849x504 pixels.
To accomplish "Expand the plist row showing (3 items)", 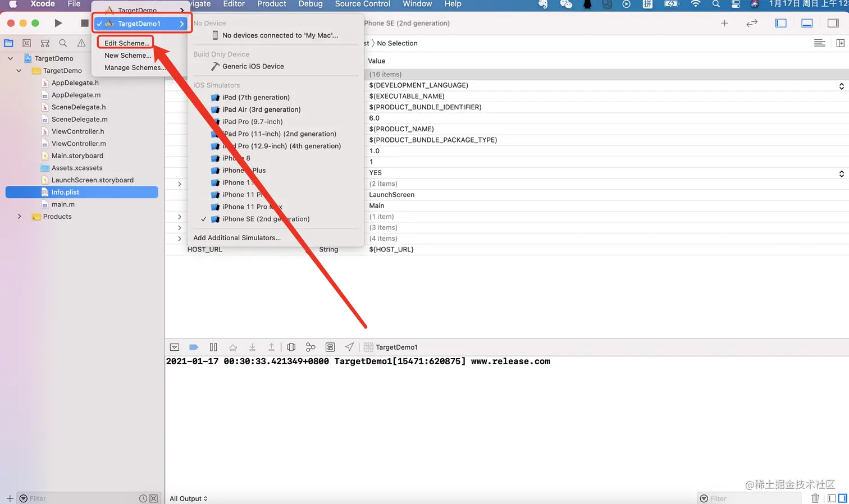I will [x=180, y=228].
